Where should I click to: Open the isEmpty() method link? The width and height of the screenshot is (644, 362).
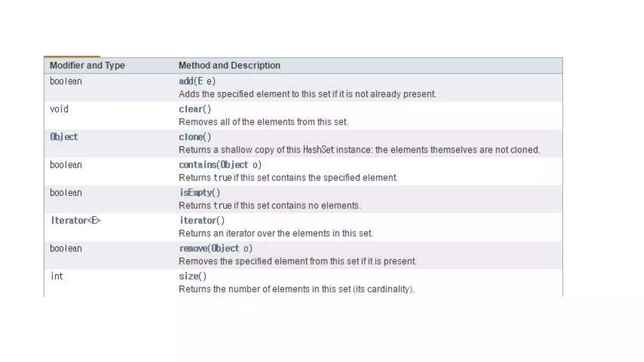196,193
